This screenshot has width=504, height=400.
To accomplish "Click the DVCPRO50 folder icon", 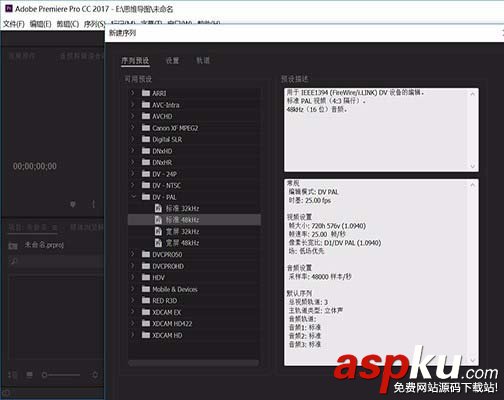I will (x=146, y=254).
